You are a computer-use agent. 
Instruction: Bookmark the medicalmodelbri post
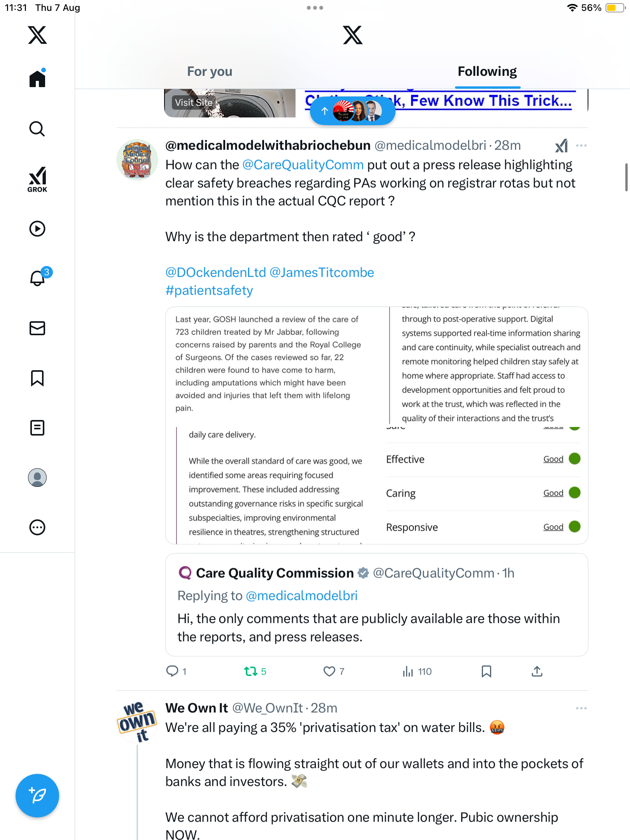pos(486,671)
